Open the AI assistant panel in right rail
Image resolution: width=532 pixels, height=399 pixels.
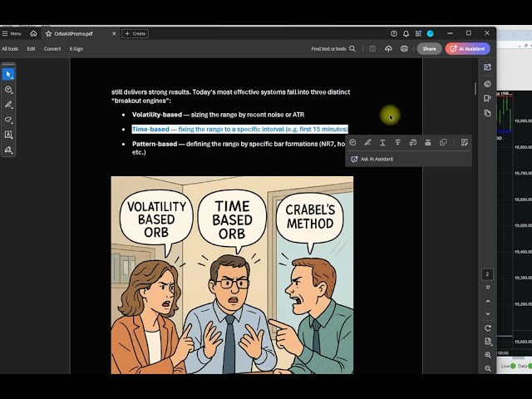tap(487, 67)
